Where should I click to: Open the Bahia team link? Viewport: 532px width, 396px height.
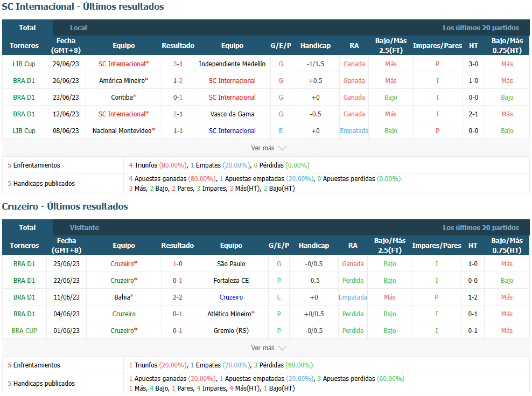122,297
